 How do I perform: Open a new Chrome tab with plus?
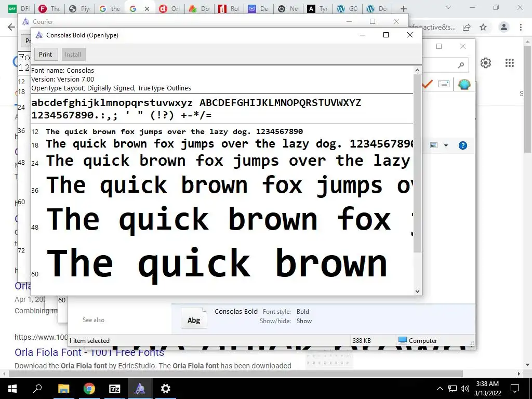pos(403,9)
